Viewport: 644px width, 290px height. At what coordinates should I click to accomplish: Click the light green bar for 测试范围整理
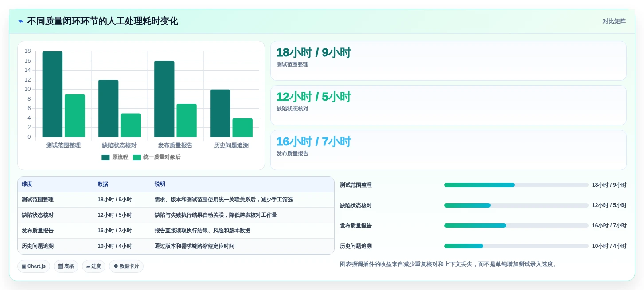point(74,116)
